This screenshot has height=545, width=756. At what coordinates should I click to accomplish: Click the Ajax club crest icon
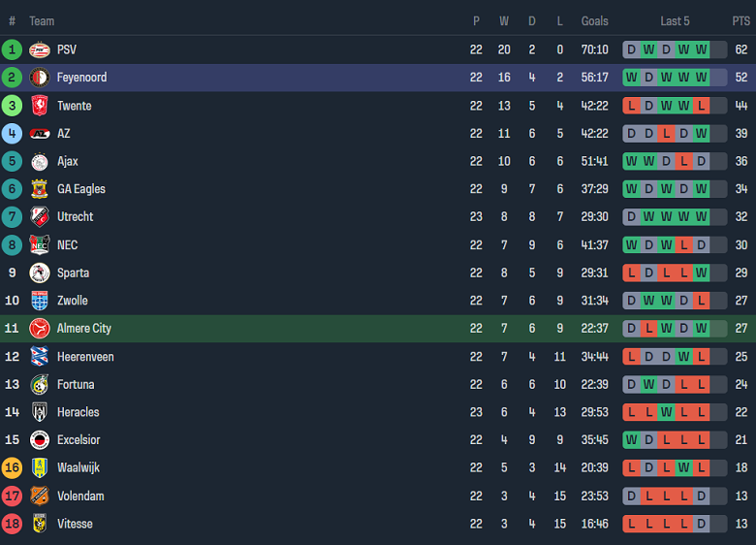coord(40,161)
